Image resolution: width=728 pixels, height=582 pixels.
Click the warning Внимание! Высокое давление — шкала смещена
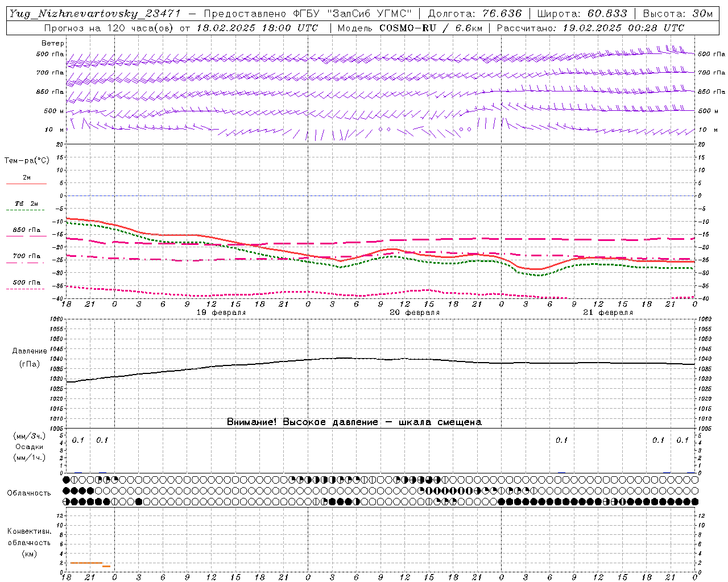tap(354, 422)
